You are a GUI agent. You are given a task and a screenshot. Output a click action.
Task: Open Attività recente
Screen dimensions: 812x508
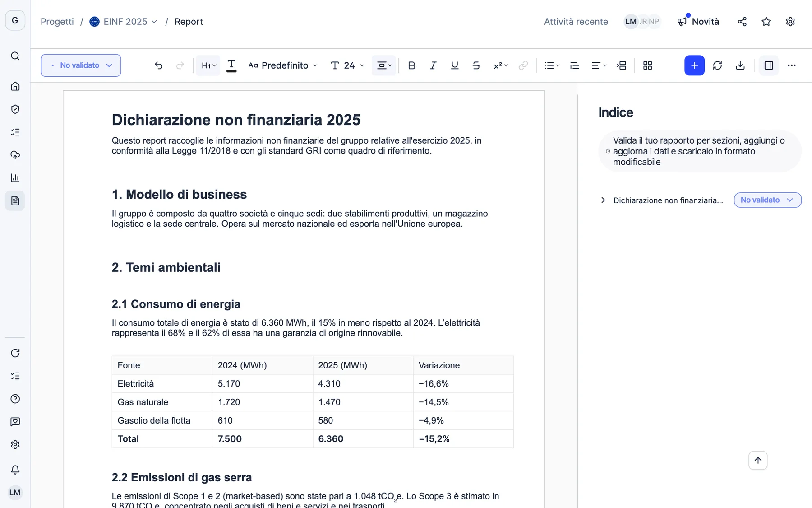pyautogui.click(x=576, y=22)
